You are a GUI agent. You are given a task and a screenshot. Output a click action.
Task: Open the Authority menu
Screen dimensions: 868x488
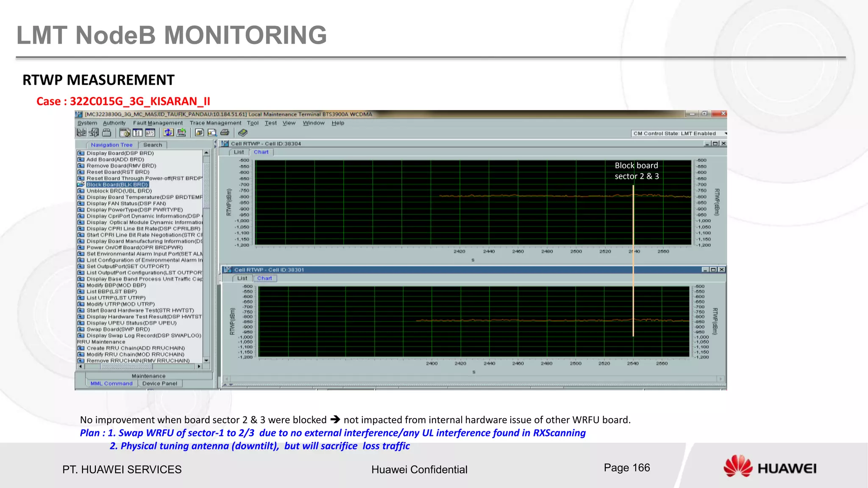pyautogui.click(x=114, y=123)
